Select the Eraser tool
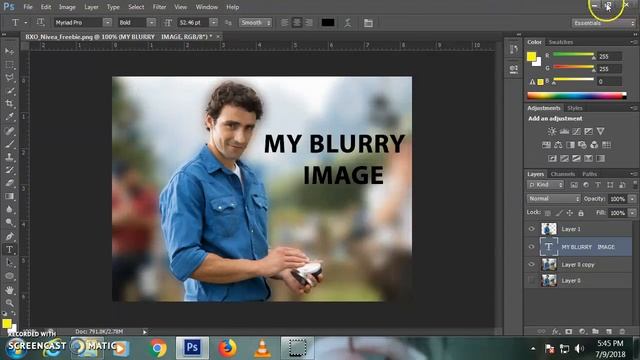Image resolution: width=640 pixels, height=360 pixels. pos(9,183)
